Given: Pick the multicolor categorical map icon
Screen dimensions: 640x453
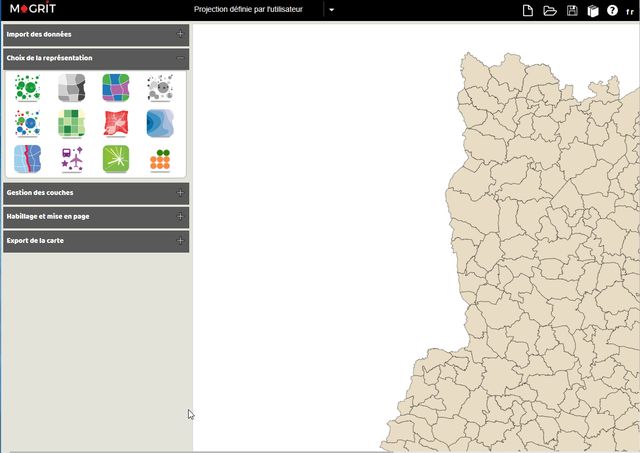Looking at the screenshot, I should coord(116,88).
